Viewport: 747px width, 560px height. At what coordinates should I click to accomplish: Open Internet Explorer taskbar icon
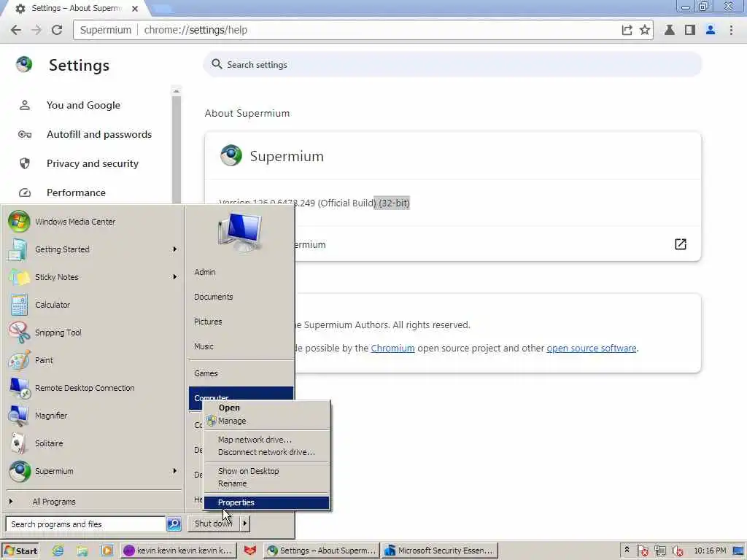(58, 551)
